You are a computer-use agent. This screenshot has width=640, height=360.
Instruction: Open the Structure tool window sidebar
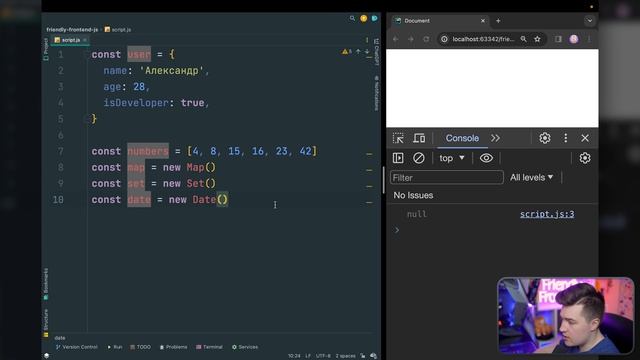click(x=46, y=323)
